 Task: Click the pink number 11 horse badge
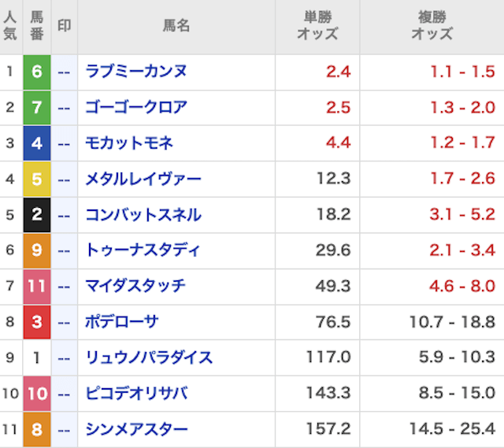tap(37, 287)
